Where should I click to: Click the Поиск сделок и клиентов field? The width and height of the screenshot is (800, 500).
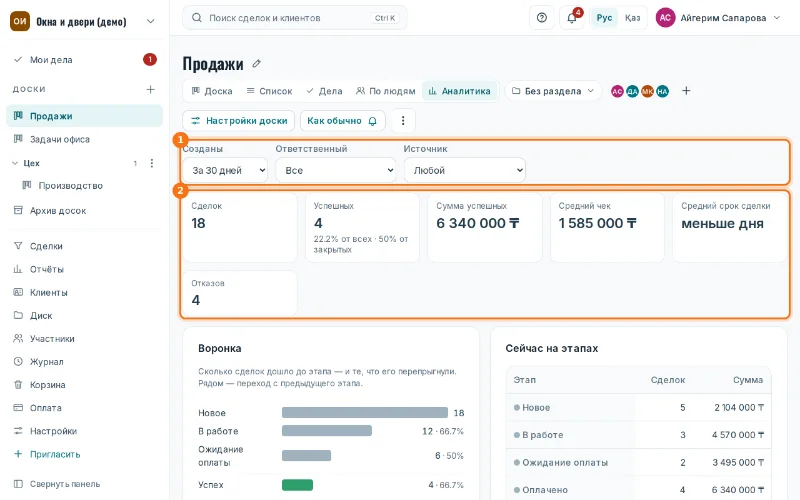click(295, 18)
